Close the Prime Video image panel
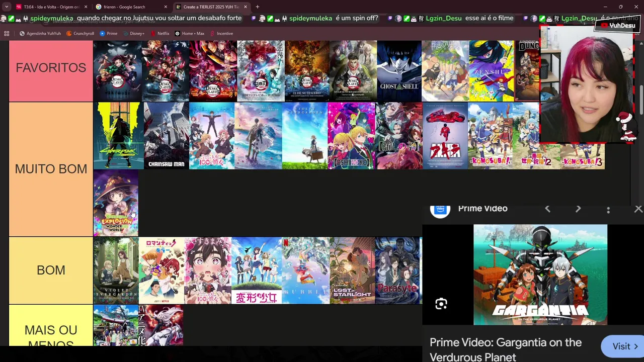 (x=638, y=209)
